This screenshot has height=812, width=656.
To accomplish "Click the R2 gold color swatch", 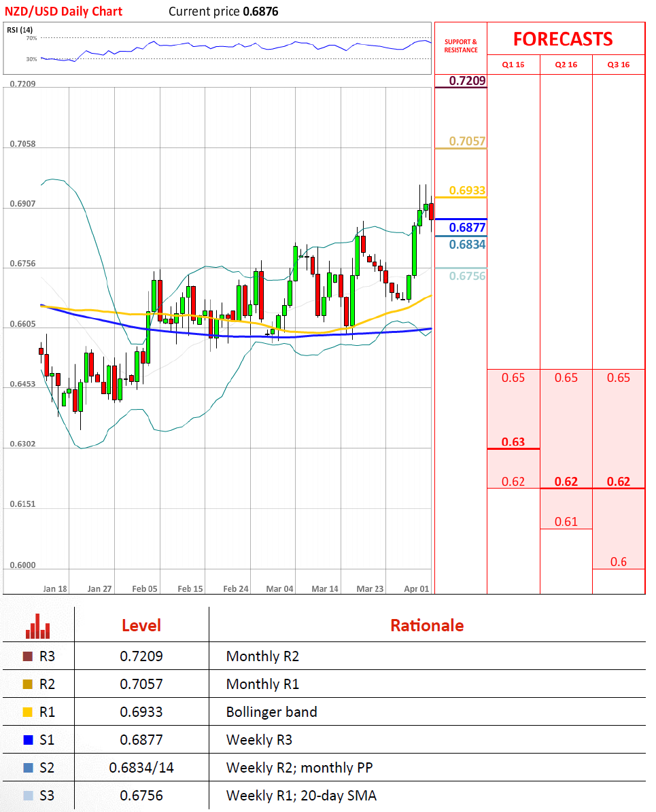I will click(28, 684).
